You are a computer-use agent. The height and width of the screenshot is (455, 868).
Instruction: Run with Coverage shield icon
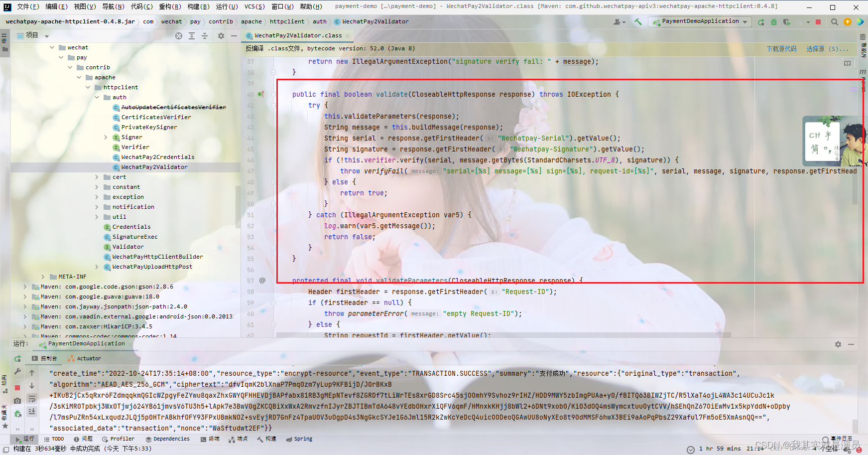[787, 22]
